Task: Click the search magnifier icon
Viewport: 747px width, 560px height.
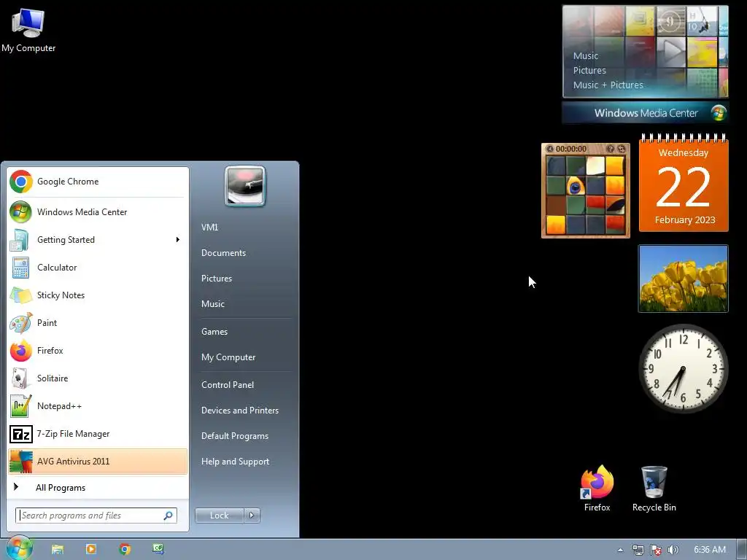Action: 169,516
